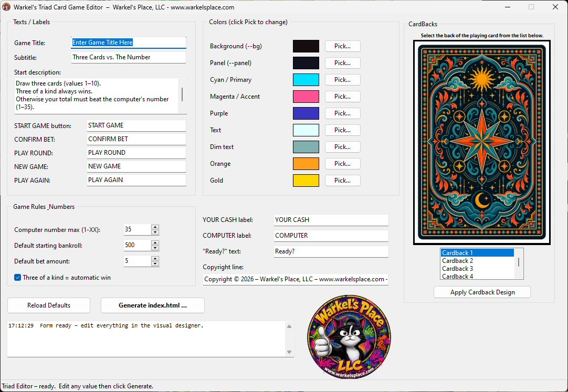Pick a new Dim text color

[x=342, y=147]
